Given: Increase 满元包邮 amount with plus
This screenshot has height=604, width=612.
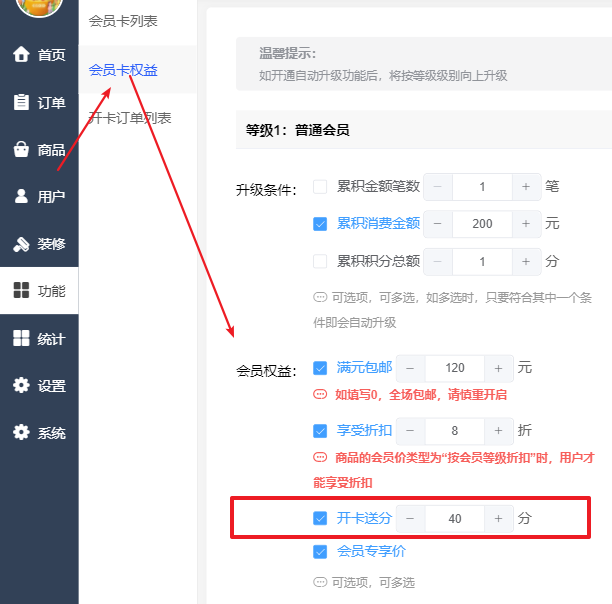Looking at the screenshot, I should [x=499, y=368].
